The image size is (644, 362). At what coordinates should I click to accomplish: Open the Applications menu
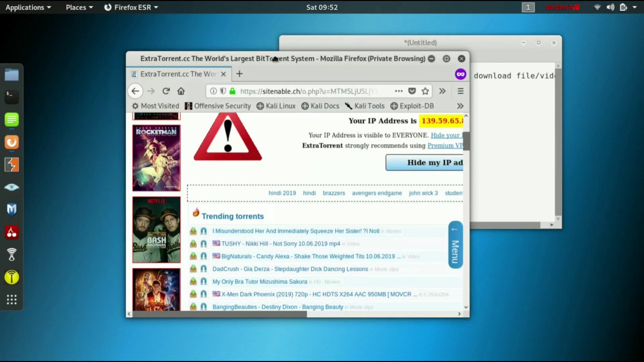point(28,7)
